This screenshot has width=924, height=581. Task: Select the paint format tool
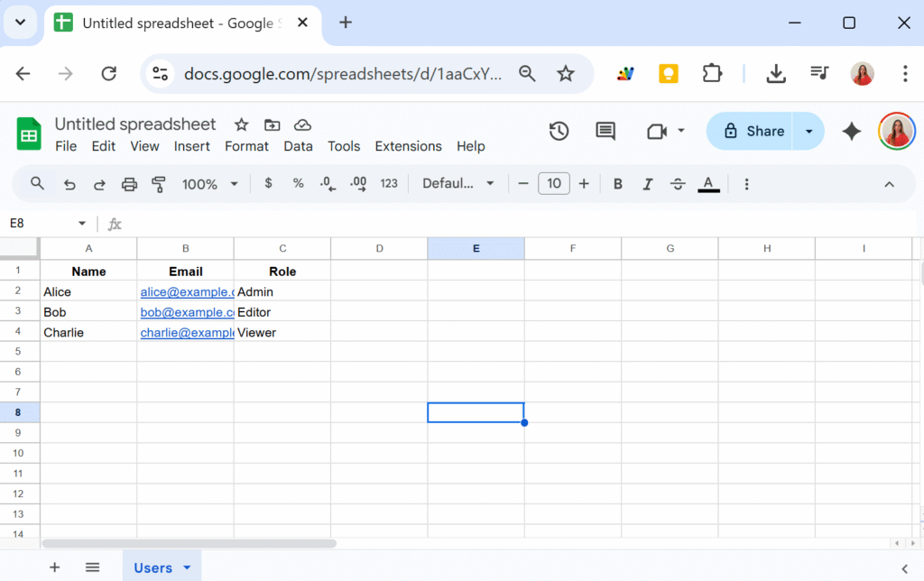click(x=159, y=184)
